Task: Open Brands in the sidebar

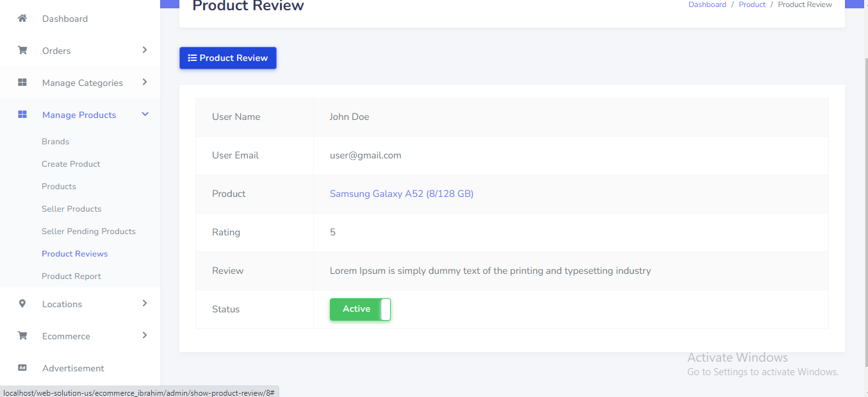Action: click(55, 142)
